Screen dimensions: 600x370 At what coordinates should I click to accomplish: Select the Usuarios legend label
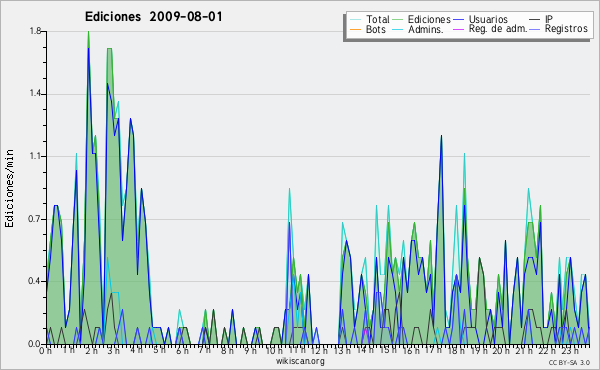click(488, 19)
